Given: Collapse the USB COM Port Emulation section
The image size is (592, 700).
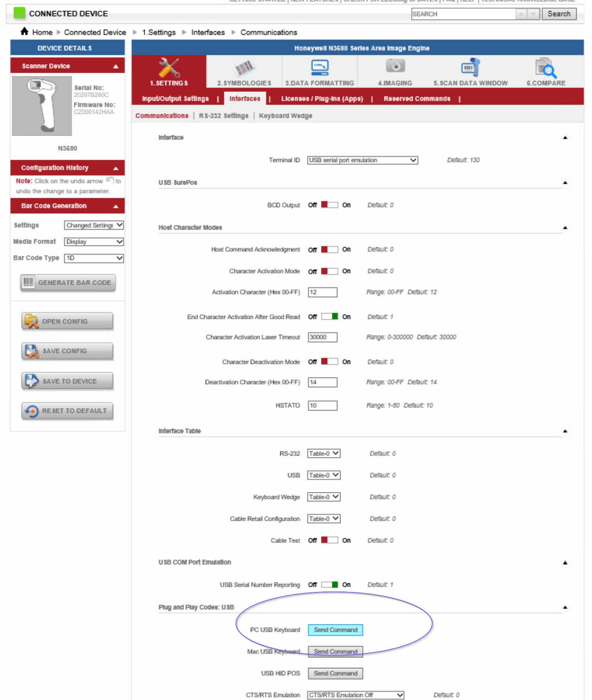Looking at the screenshot, I should [565, 563].
